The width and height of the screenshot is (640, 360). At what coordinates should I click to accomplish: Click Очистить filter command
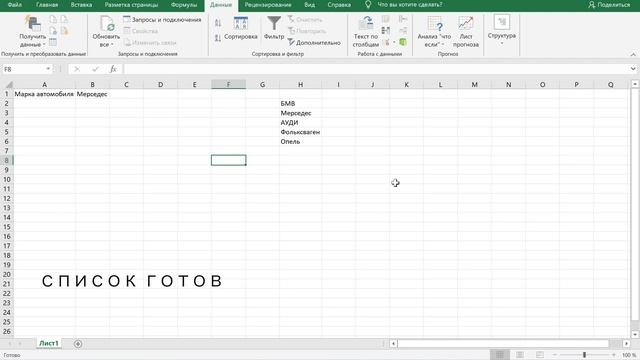coord(305,20)
